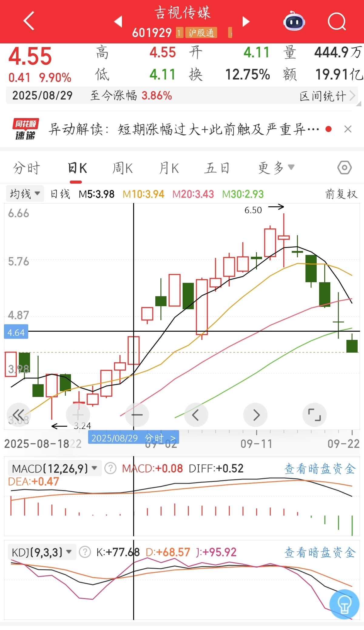Tap the K:+77.68 value
Viewport: 364px width, 630px height.
tap(118, 552)
